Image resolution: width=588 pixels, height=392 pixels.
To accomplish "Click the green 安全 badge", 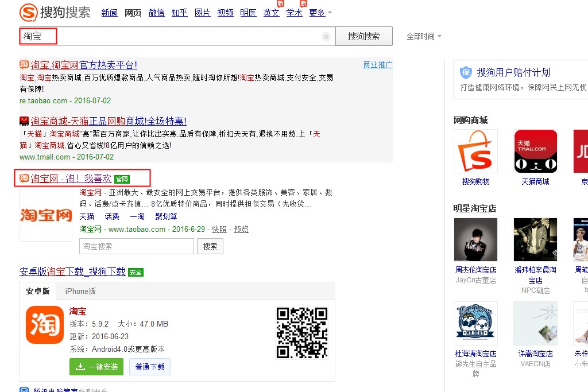I will coord(136,273).
